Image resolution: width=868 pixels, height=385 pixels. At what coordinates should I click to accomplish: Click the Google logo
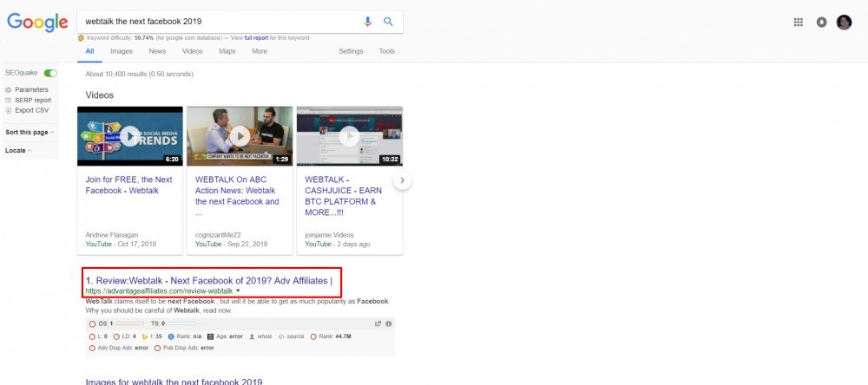click(x=37, y=23)
